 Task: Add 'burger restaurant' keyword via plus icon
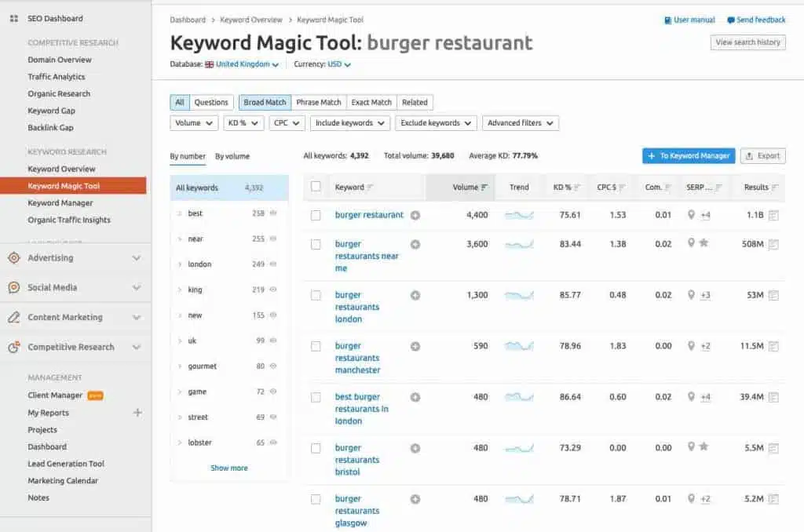(x=415, y=215)
